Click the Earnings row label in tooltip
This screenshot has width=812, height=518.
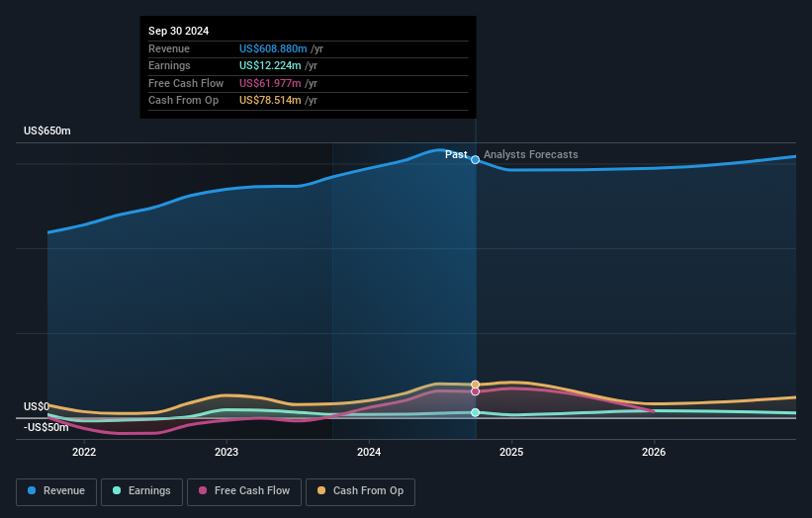coord(169,65)
